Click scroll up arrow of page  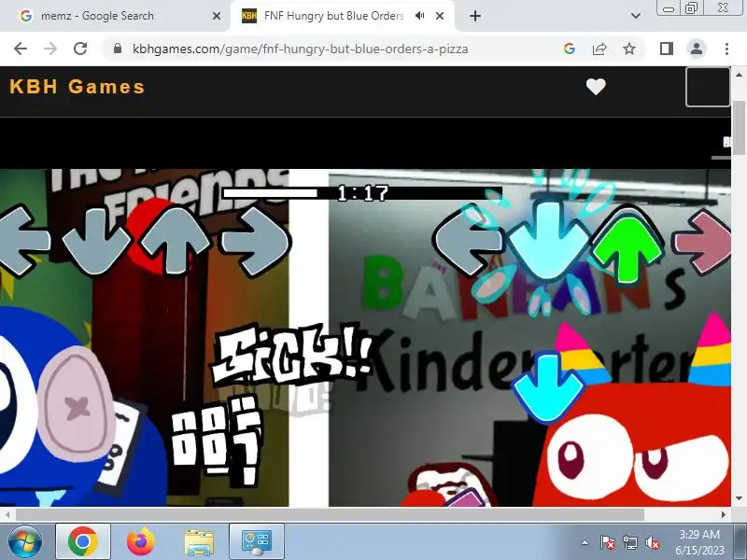click(x=739, y=76)
